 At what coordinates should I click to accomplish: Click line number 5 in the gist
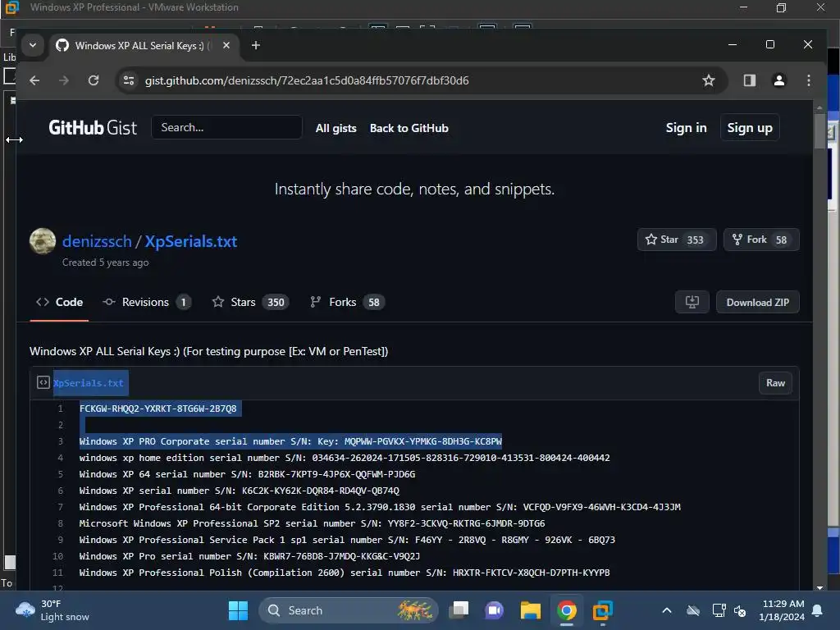(61, 474)
